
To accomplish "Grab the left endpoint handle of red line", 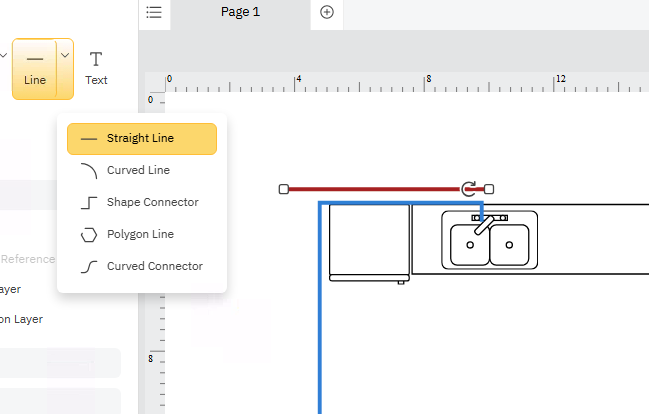I will [284, 189].
